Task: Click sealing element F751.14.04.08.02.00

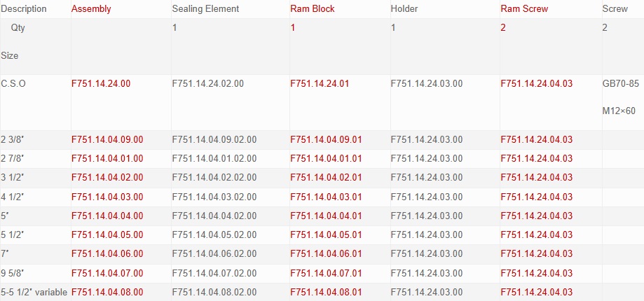Action: (x=214, y=292)
